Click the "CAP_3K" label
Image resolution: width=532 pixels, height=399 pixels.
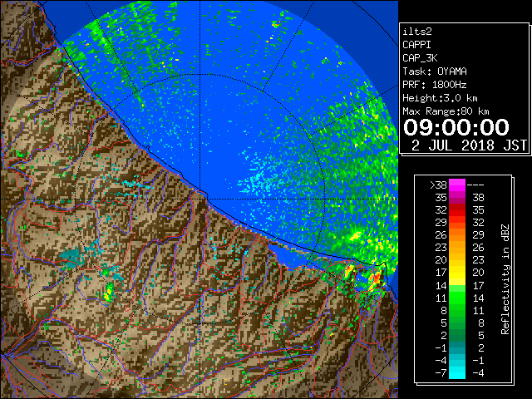[420, 58]
